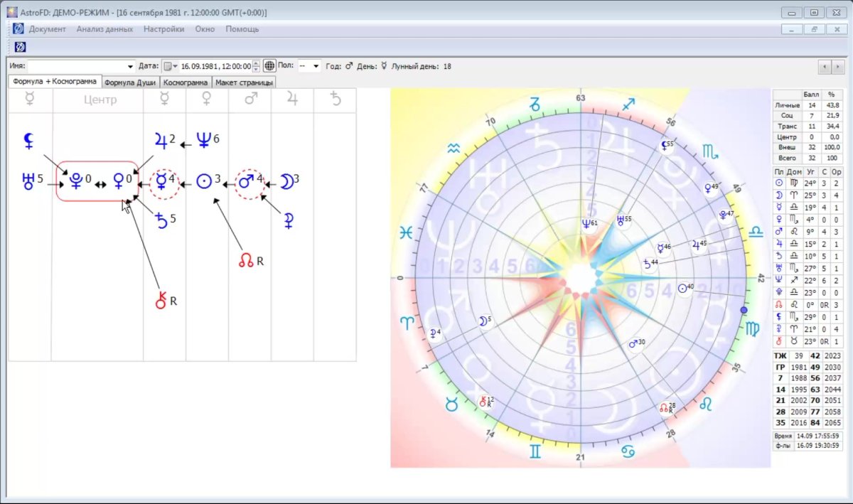This screenshot has width=853, height=504.
Task: Switch to the Формула Души tab
Action: pos(129,82)
